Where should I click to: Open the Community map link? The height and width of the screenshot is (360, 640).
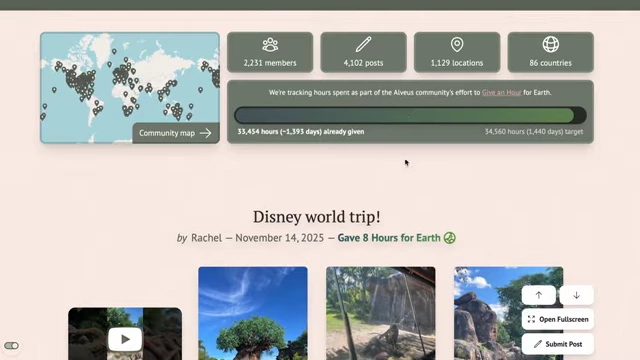click(176, 133)
